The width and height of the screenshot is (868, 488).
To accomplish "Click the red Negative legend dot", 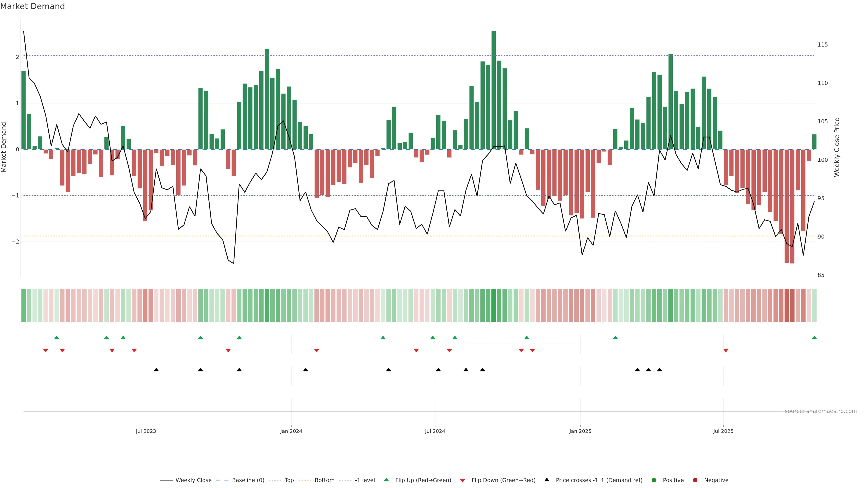I will (695, 480).
